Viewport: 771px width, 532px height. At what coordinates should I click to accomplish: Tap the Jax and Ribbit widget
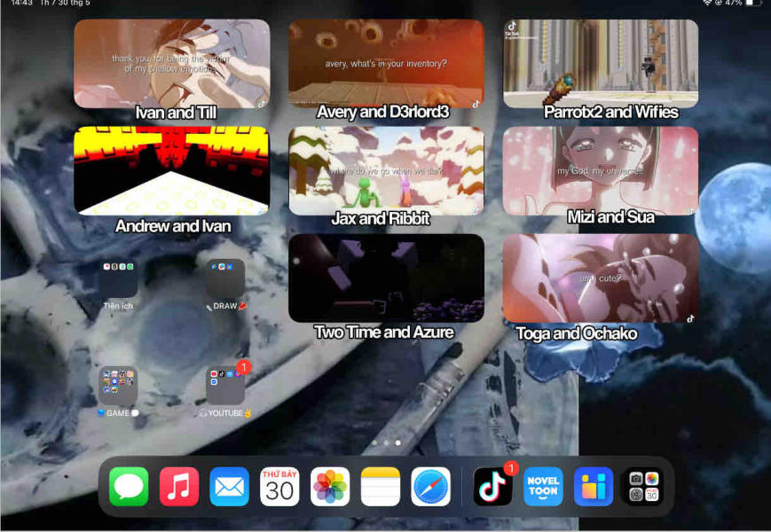(386, 170)
